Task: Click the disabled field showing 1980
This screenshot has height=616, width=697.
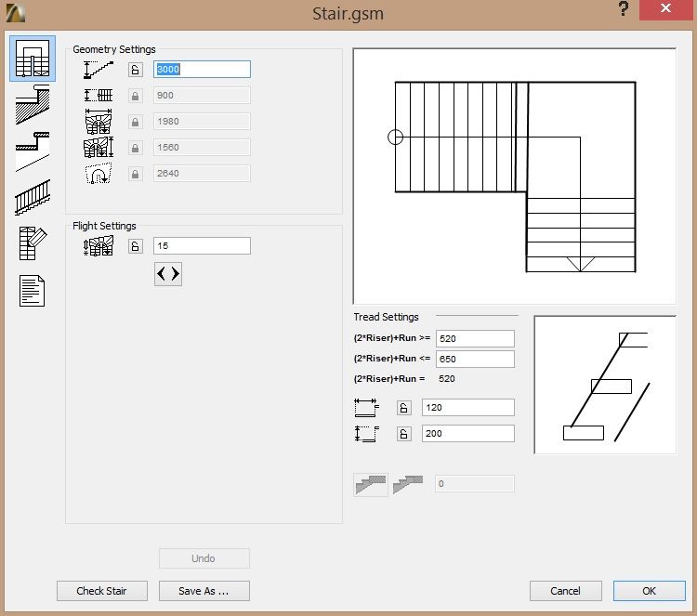Action: pos(202,122)
